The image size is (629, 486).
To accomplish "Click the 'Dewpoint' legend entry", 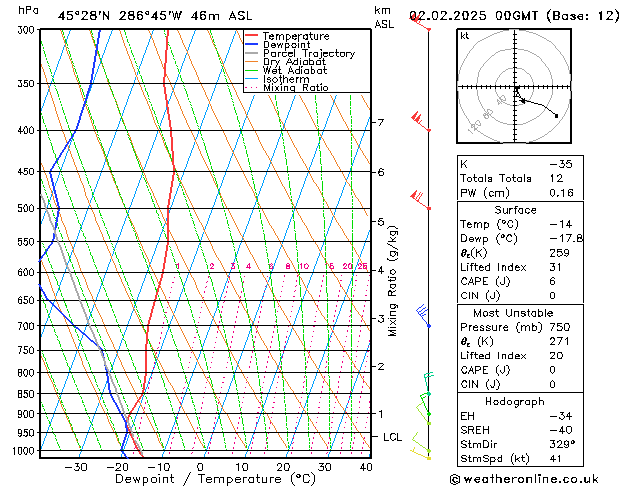I will [278, 45].
